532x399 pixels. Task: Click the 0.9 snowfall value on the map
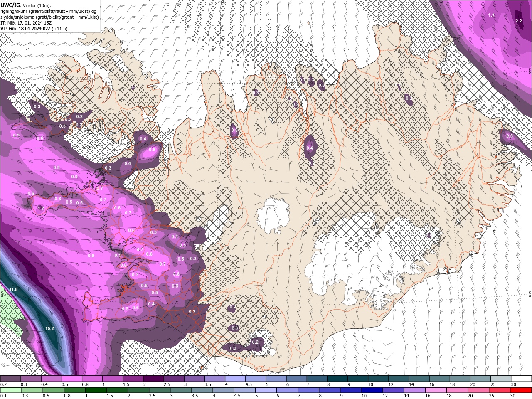point(74,177)
